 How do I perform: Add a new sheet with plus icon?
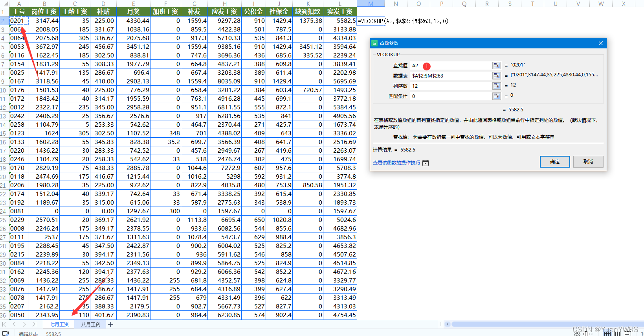click(110, 324)
